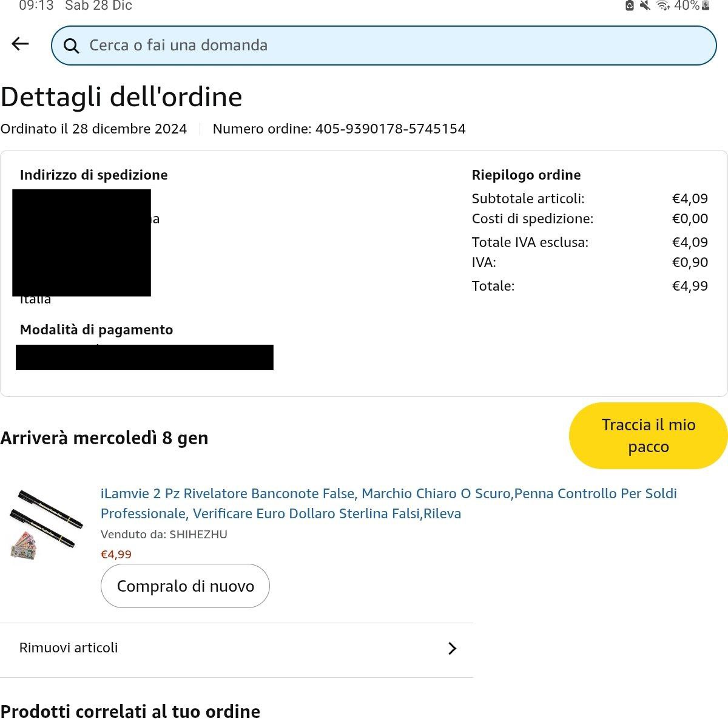The width and height of the screenshot is (728, 724).
Task: Tap the back arrow icon
Action: [20, 44]
